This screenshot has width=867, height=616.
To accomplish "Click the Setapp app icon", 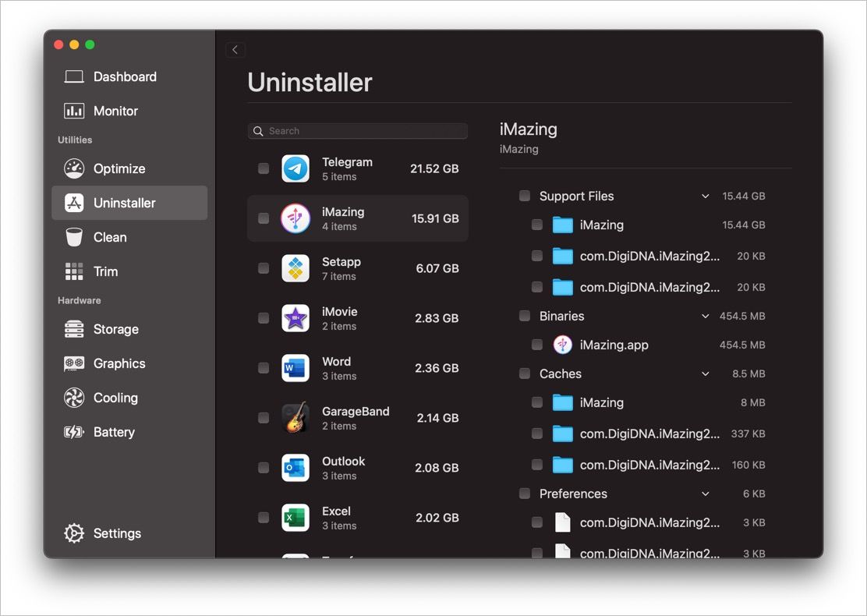I will [x=295, y=268].
